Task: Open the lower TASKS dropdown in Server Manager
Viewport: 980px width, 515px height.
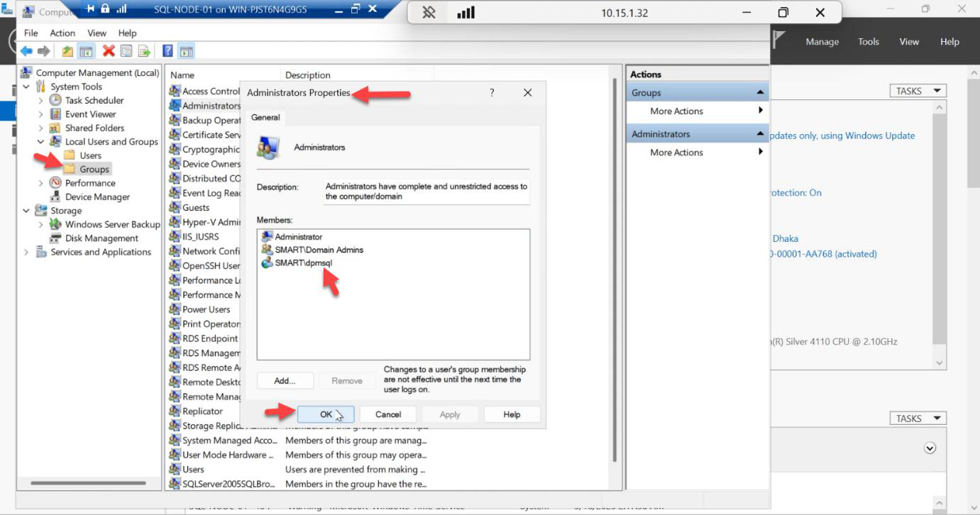Action: coord(918,419)
